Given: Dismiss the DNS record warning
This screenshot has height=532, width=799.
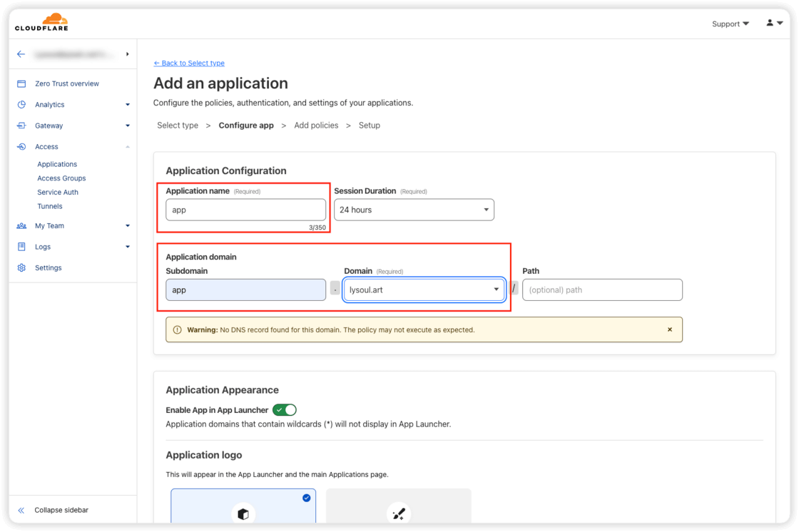Looking at the screenshot, I should (669, 329).
